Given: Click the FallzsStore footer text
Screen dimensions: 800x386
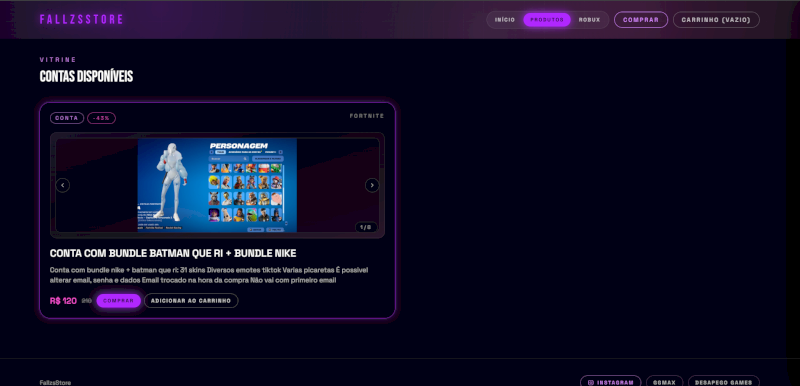Looking at the screenshot, I should [x=55, y=382].
